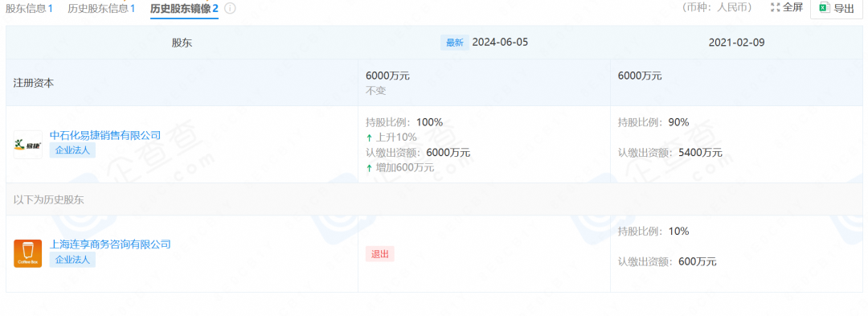
Task: Click the info icon beside 历史股东镜像 tab
Action: (x=230, y=8)
